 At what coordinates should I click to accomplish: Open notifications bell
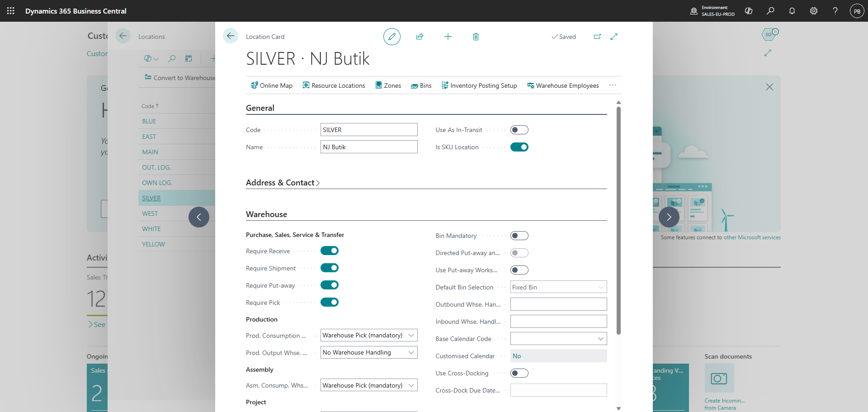pyautogui.click(x=792, y=11)
